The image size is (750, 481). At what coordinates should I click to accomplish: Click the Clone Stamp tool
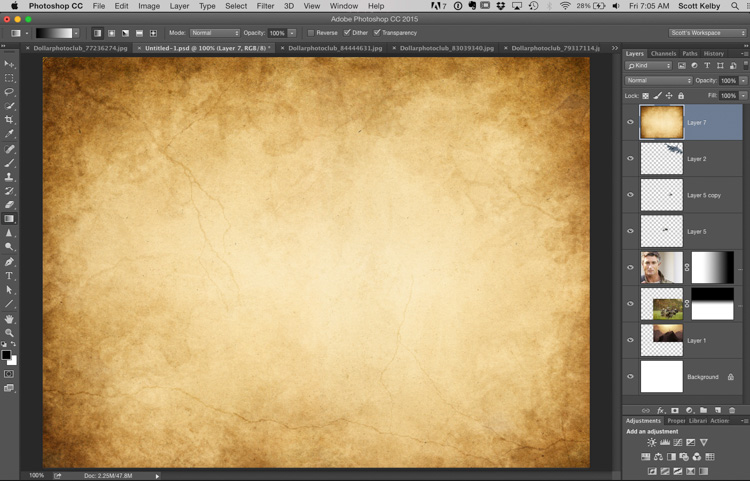tap(10, 177)
